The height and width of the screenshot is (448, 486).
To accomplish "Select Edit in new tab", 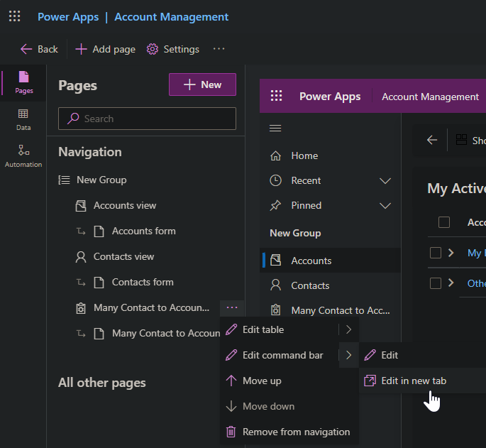I will (x=422, y=381).
